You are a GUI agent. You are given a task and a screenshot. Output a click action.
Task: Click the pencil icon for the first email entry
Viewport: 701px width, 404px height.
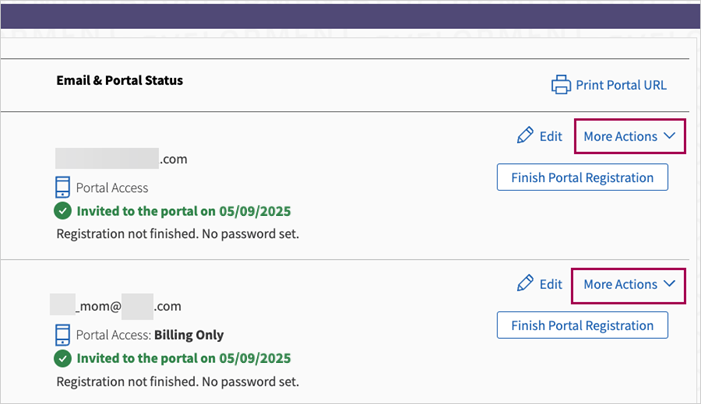coord(525,136)
